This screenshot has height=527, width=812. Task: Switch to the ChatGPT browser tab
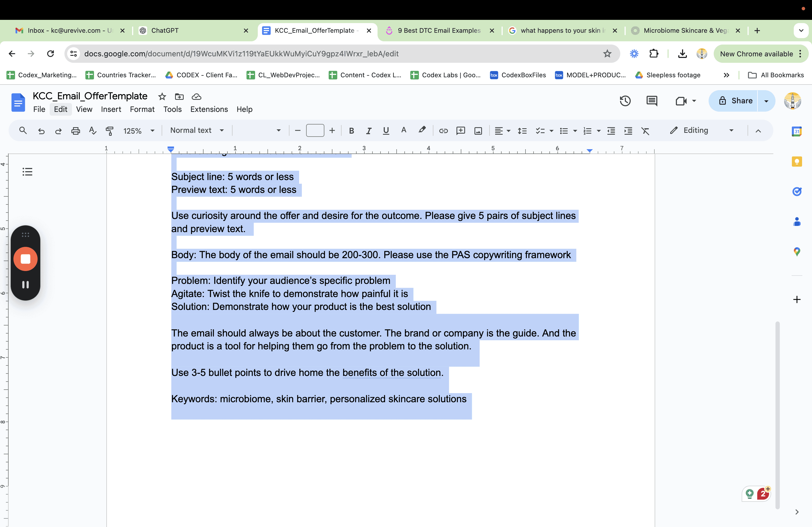tap(194, 30)
